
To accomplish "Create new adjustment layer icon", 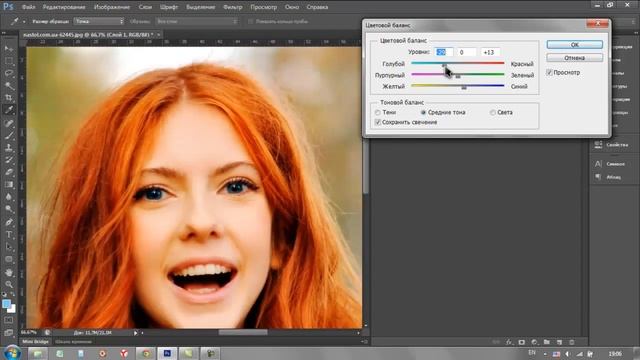I will click(x=534, y=342).
